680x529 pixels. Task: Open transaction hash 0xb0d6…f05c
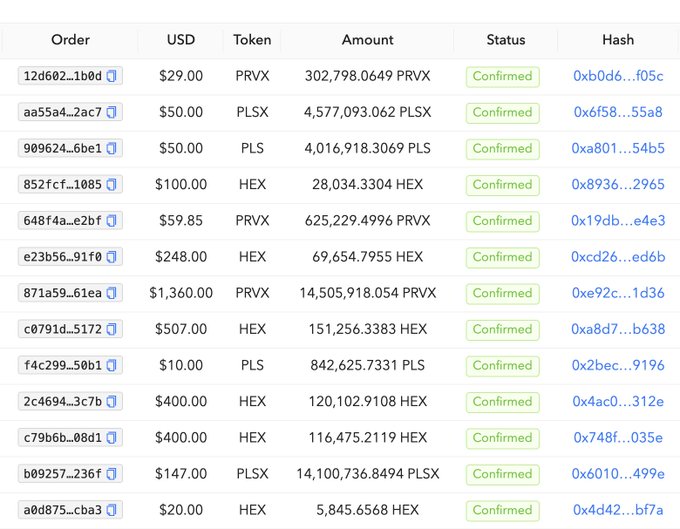618,76
